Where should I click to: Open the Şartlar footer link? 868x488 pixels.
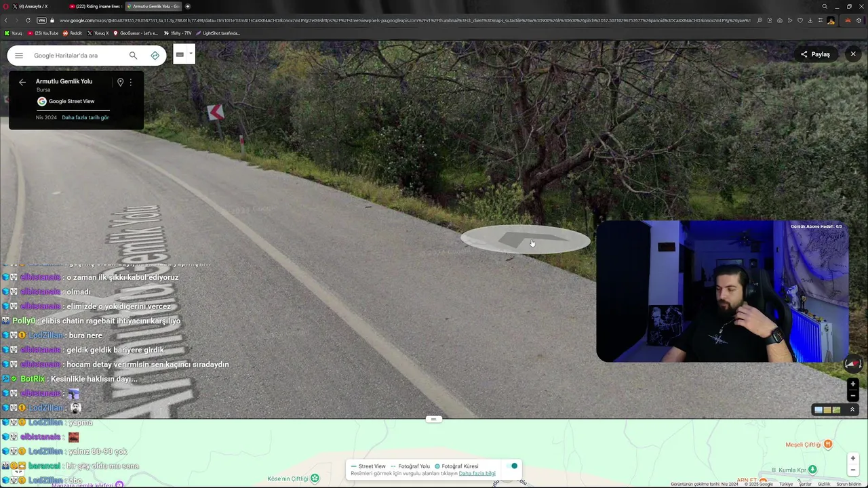tap(805, 484)
